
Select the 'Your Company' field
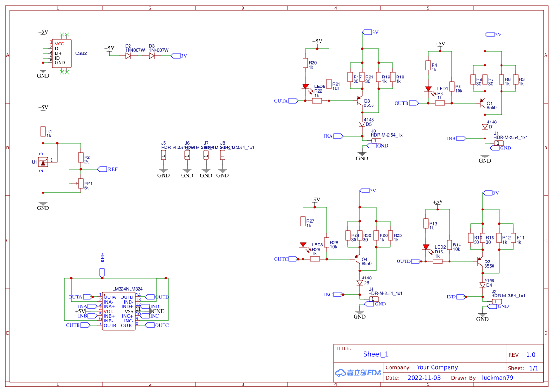click(x=437, y=367)
